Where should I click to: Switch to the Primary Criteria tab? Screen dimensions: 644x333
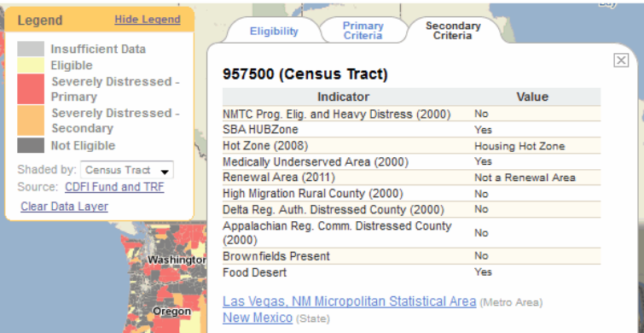coord(363,31)
